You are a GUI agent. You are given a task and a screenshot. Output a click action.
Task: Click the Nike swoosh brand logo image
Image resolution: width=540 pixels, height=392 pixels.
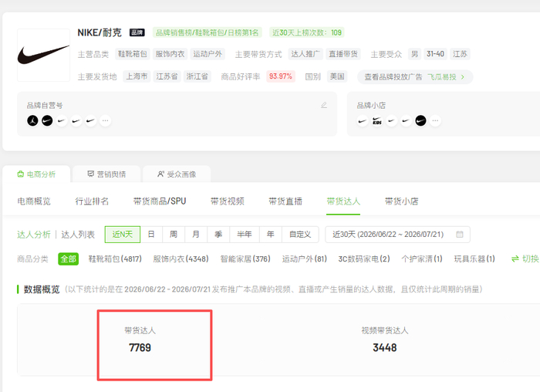point(44,55)
